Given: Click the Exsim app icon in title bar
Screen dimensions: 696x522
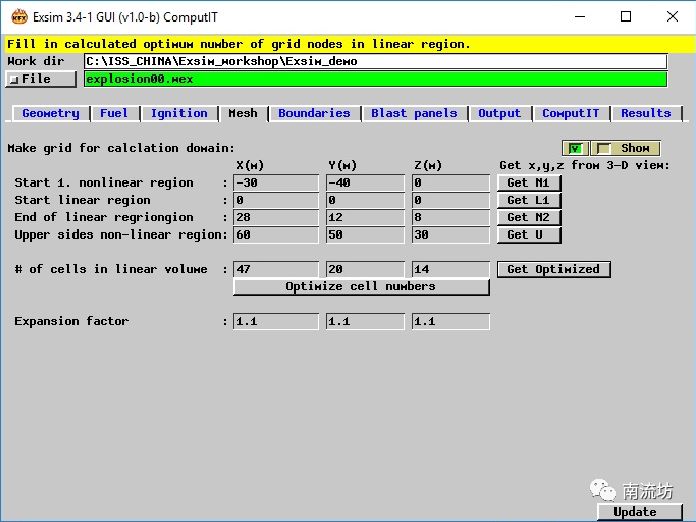Looking at the screenshot, I should (x=19, y=16).
